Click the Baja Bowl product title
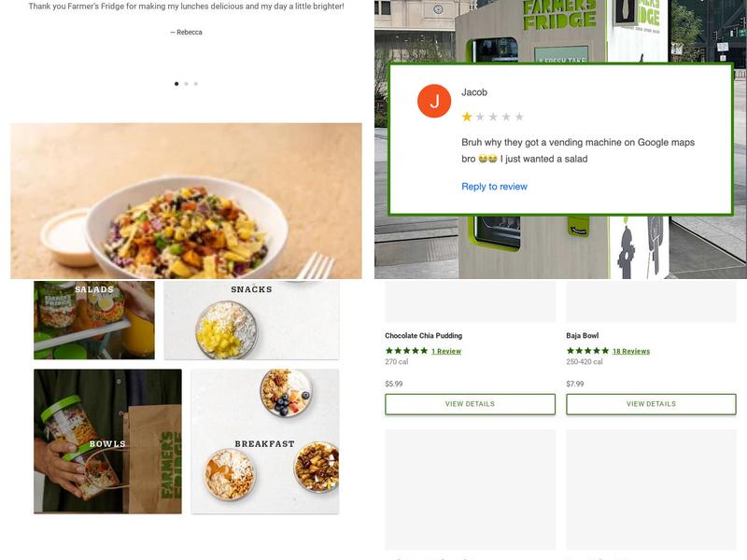The height and width of the screenshot is (560, 747). (583, 336)
